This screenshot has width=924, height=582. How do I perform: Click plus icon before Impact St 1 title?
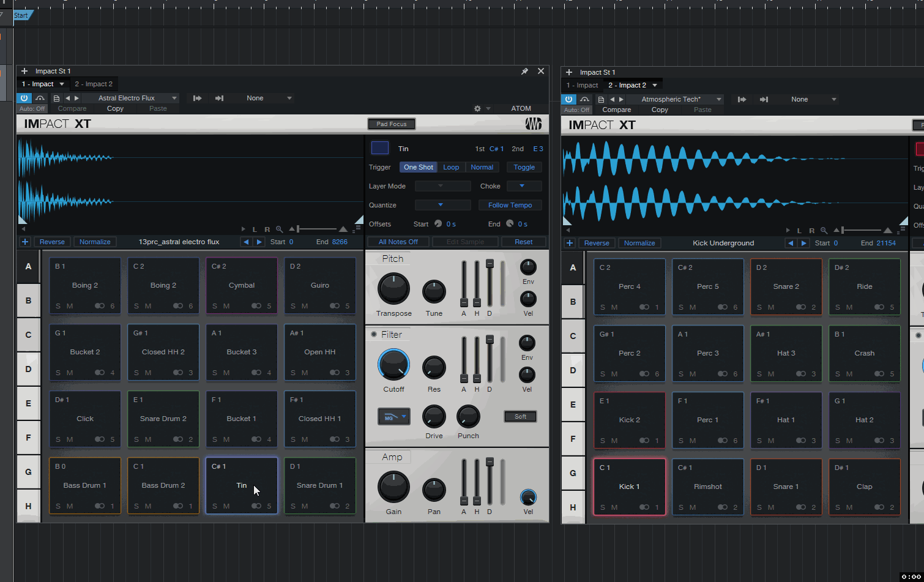pos(24,71)
